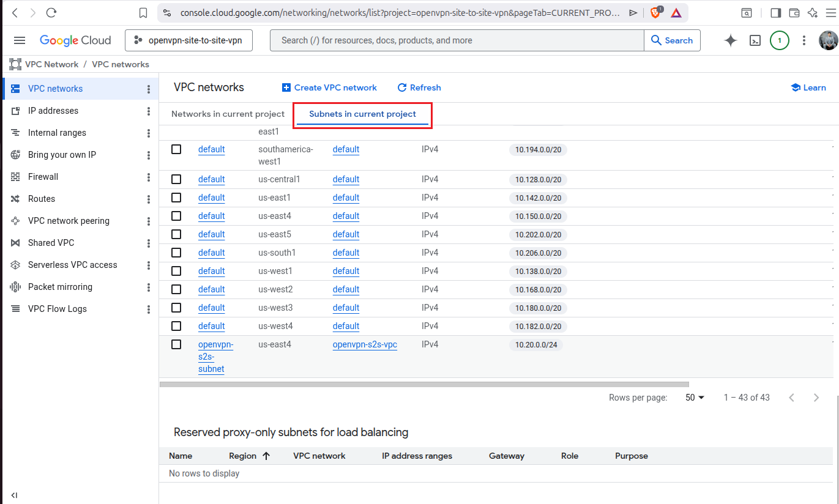Open the Learn panel link
Screen dimensions: 839x504
(808, 87)
